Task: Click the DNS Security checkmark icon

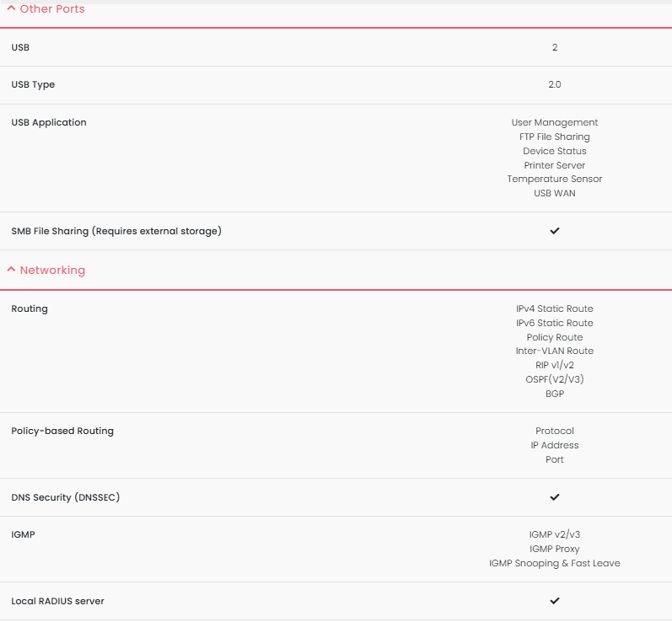Action: coord(555,497)
